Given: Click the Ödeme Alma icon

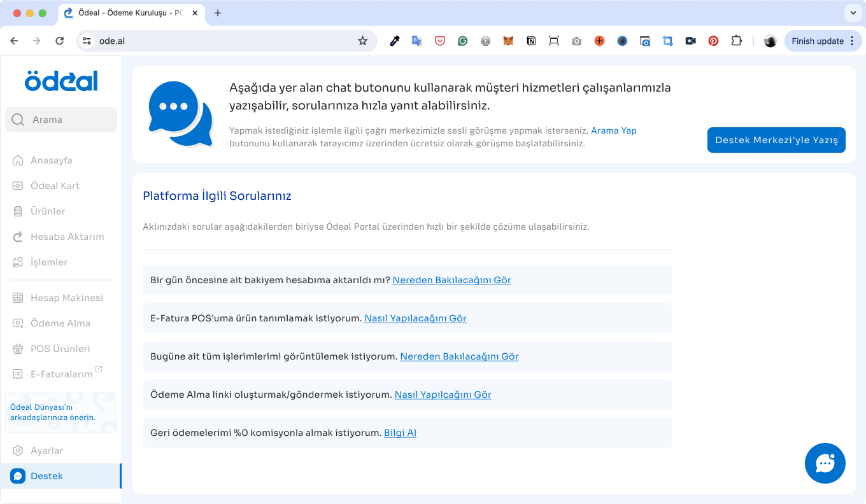Looking at the screenshot, I should [x=18, y=323].
